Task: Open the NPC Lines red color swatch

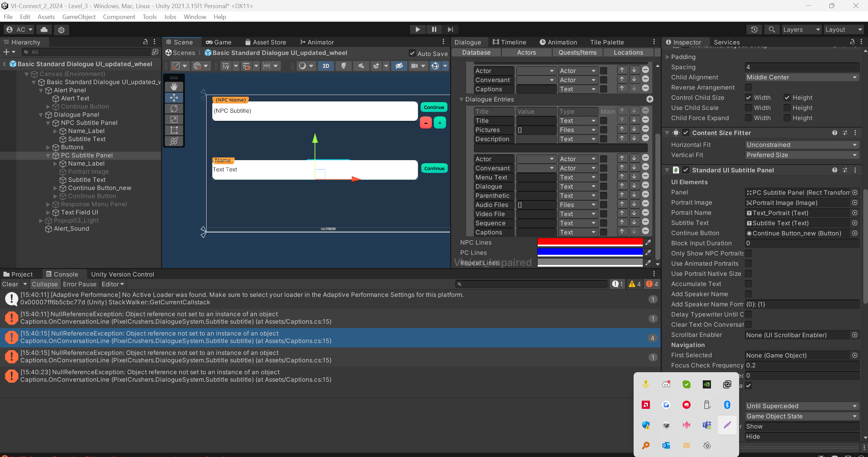Action: pos(590,242)
